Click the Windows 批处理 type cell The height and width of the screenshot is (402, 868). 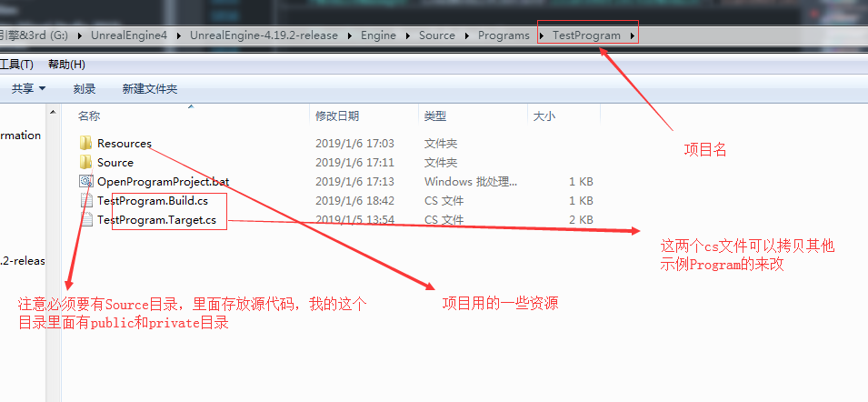point(471,181)
